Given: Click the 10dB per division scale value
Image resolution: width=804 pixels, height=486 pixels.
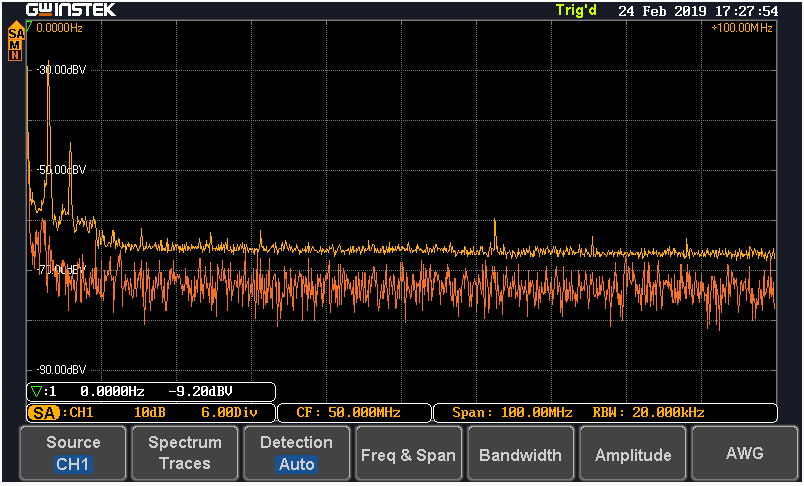Looking at the screenshot, I should coord(151,413).
